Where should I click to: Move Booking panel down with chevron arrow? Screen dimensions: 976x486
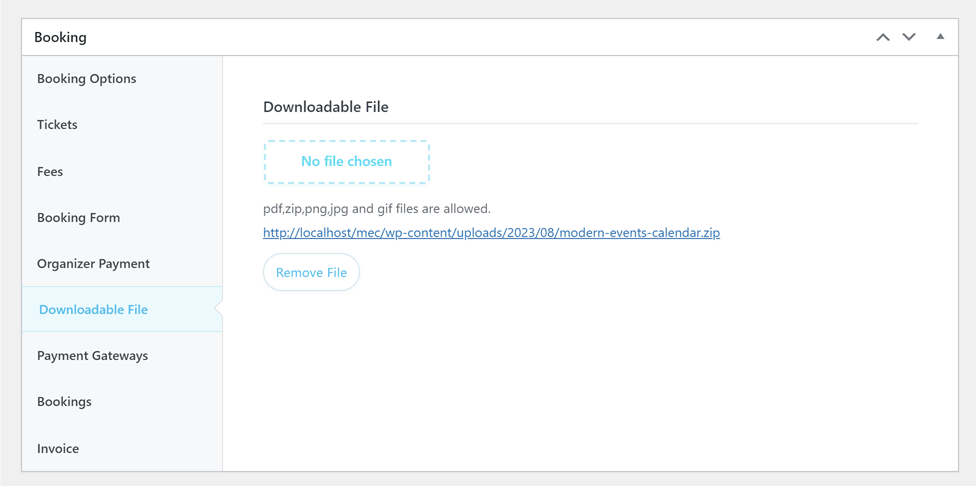coord(909,37)
